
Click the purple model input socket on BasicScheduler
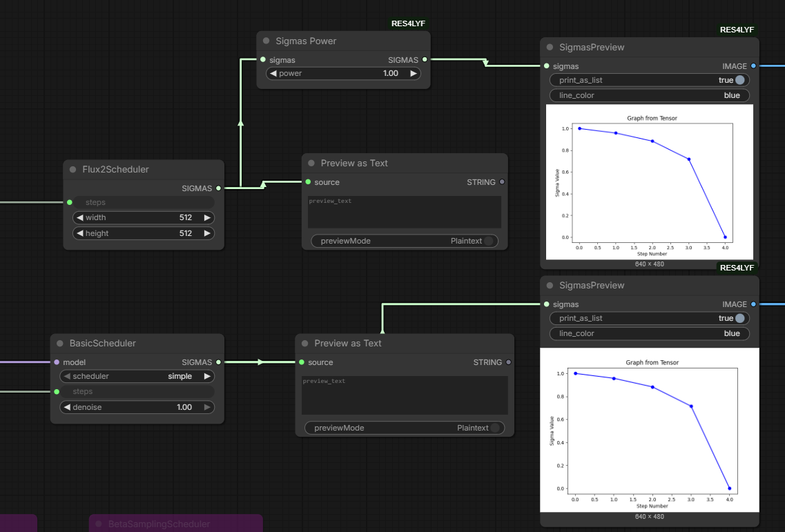(57, 362)
